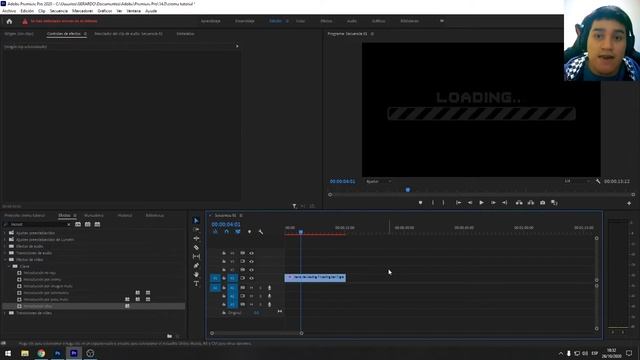Click the Program monitor scrubber playhead
Viewport: 640px width, 360px height.
click(x=407, y=189)
